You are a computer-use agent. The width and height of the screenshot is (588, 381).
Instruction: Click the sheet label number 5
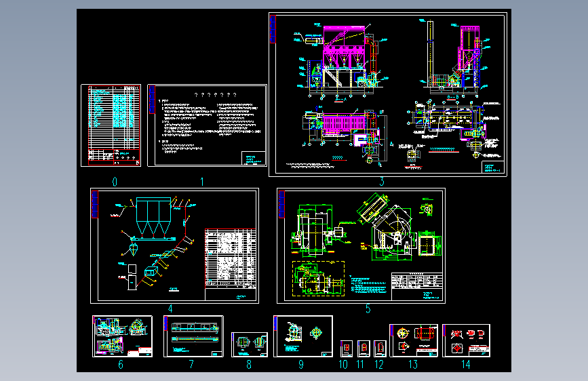point(368,308)
